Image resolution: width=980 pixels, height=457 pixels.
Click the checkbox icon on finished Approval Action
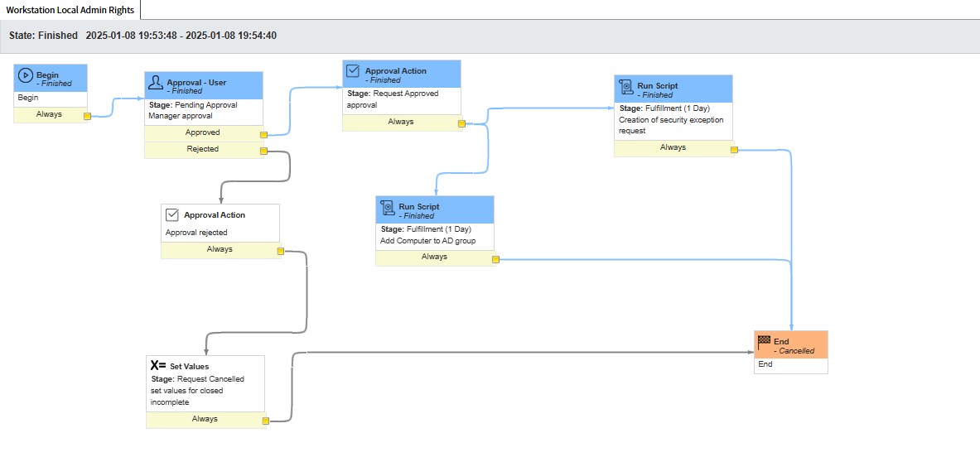click(x=354, y=71)
